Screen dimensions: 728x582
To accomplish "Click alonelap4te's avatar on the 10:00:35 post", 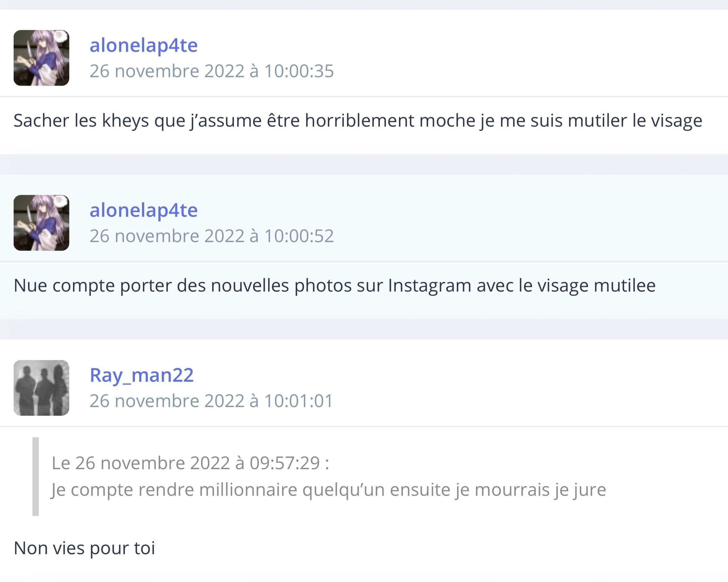I will click(41, 58).
